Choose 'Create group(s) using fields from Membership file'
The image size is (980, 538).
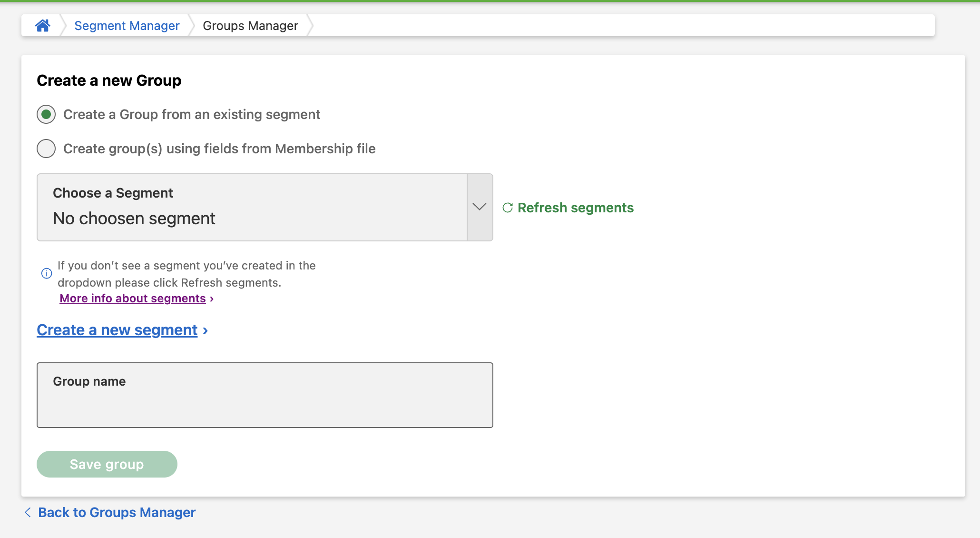pyautogui.click(x=46, y=149)
